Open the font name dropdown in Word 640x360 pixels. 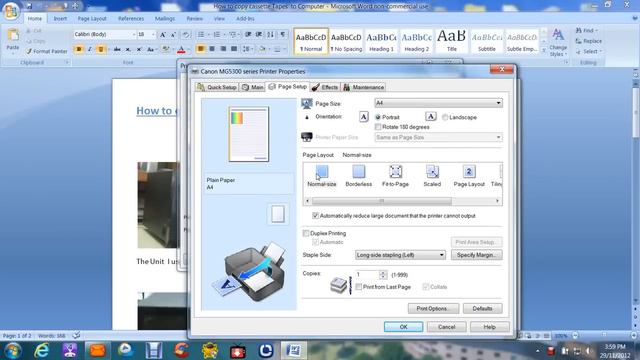(x=133, y=35)
